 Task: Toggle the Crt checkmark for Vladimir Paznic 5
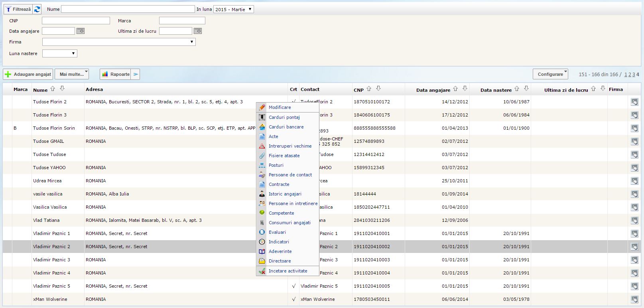293,286
